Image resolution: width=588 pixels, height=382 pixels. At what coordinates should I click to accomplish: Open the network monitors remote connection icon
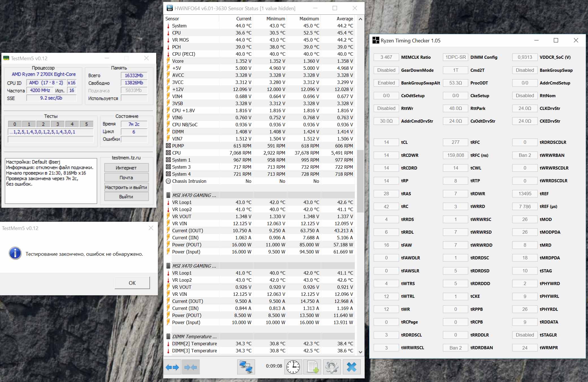246,367
